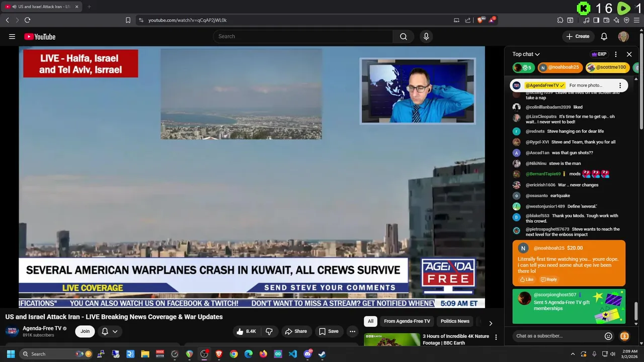Show hidden system tray icons

click(573, 354)
